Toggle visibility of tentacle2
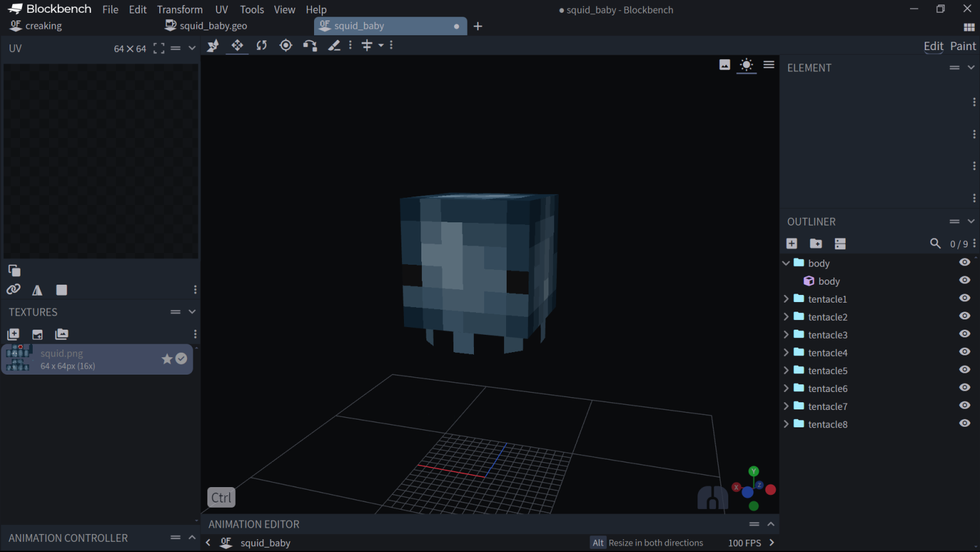980x552 pixels. coord(965,316)
